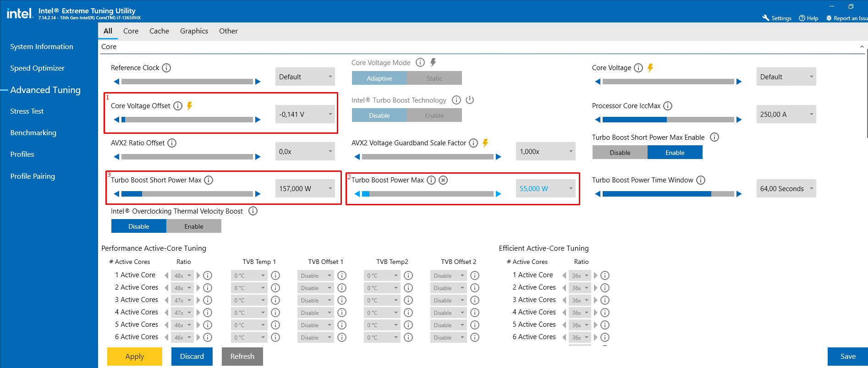Viewport: 868px width, 368px height.
Task: Click the info icon for 1 Active Core performance ratio
Action: pyautogui.click(x=208, y=275)
